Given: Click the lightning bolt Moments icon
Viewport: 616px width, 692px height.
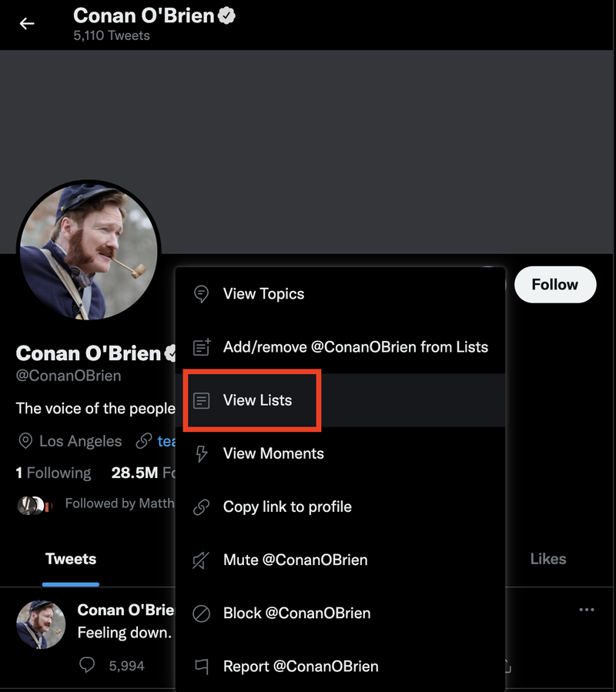Looking at the screenshot, I should [202, 453].
